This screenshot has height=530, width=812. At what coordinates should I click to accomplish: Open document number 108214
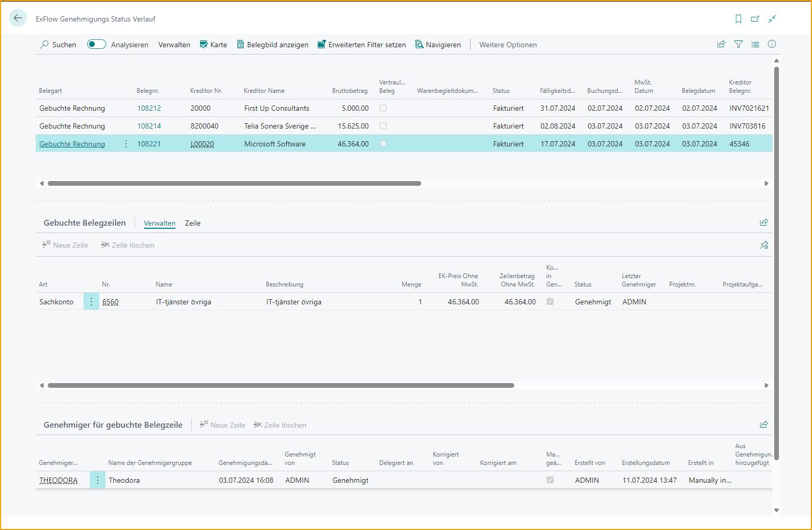pos(149,126)
